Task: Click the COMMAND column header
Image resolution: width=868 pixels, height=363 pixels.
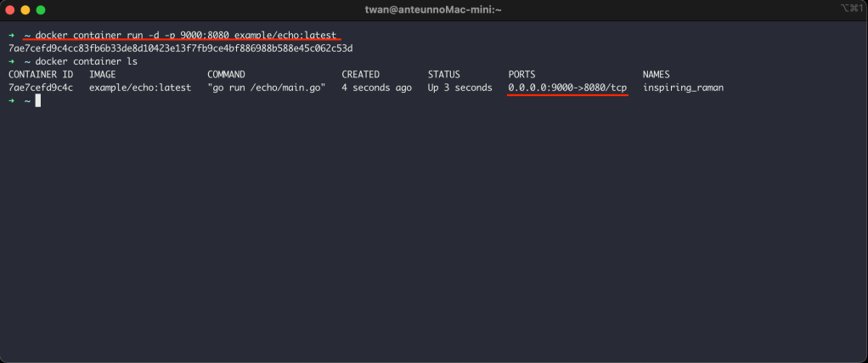Action: click(226, 75)
